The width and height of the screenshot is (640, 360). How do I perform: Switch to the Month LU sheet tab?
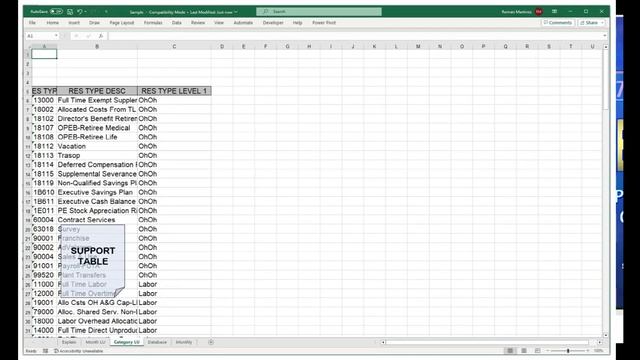point(95,342)
